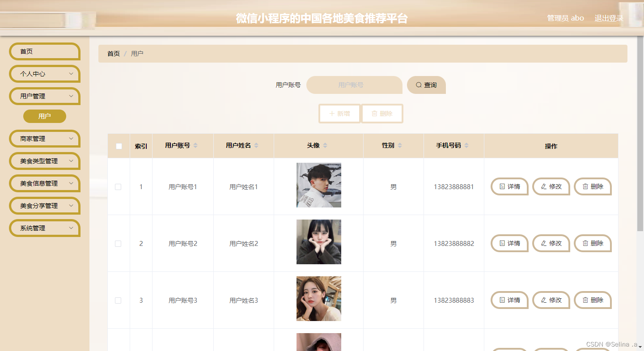Open the 首页 sidebar menu item
This screenshot has width=644, height=351.
44,51
